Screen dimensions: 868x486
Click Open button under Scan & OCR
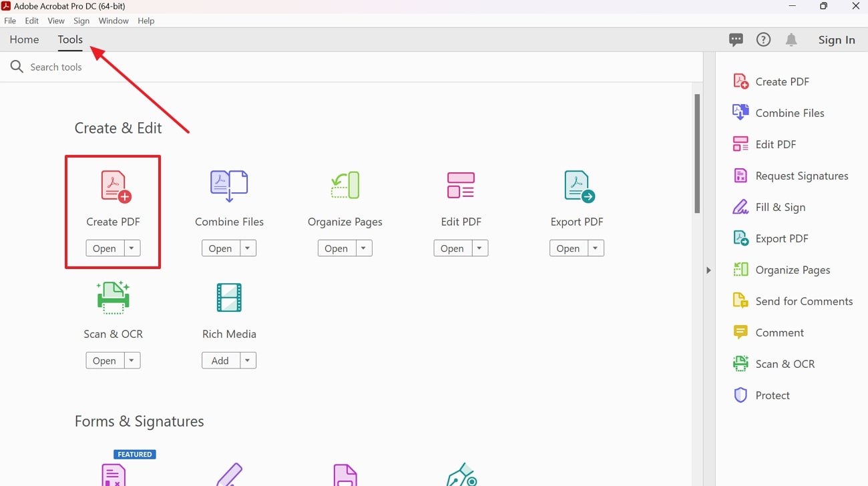[x=105, y=360]
